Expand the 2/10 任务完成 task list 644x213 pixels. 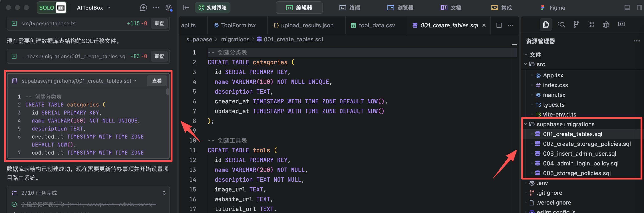pos(164,193)
